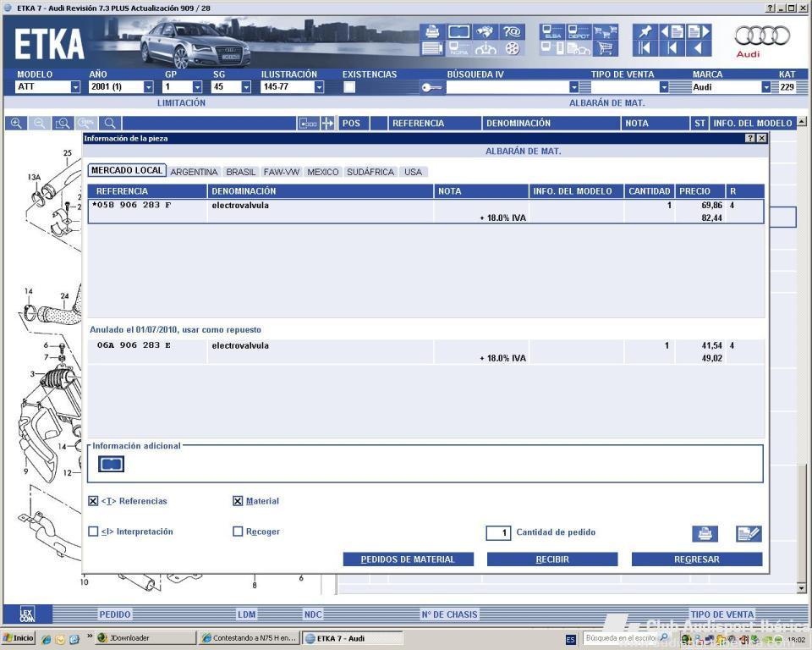The height and width of the screenshot is (650, 812).
Task: Switch to the Argentina tab
Action: tap(194, 172)
